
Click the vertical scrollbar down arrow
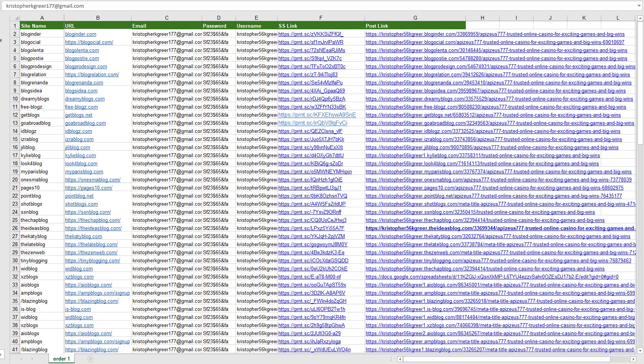pos(641,351)
